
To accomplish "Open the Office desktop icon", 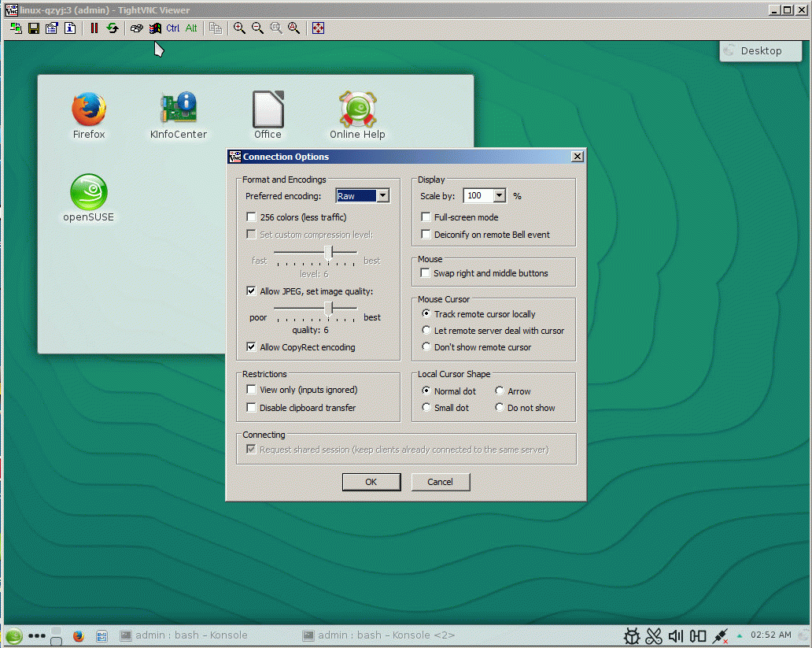I will (x=268, y=116).
